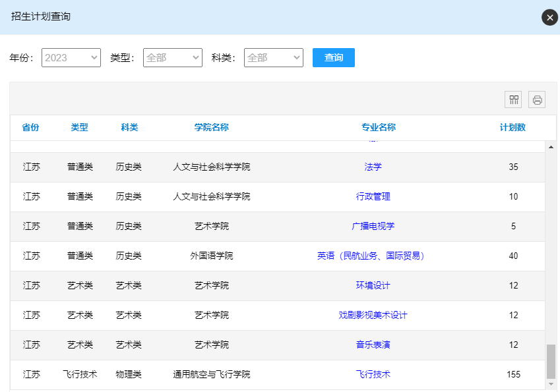This screenshot has height=392, width=560.
Task: Select 艺术学院 cell in 环境设计 row
Action: coord(212,285)
